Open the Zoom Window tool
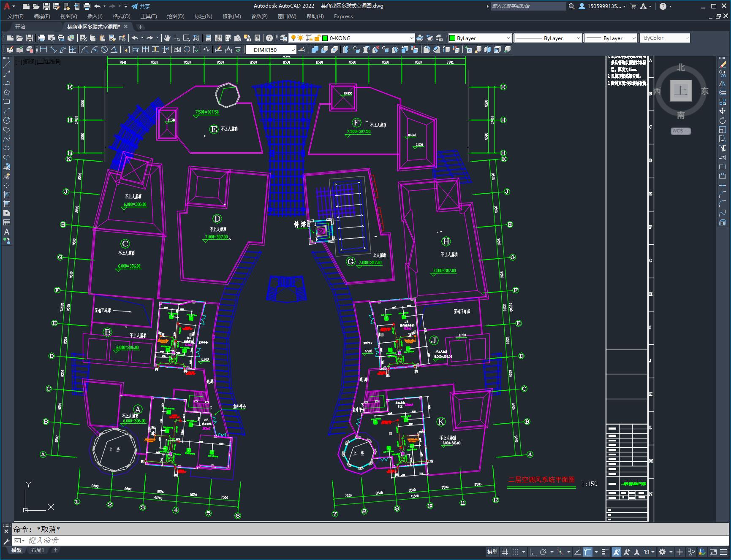This screenshot has width=731, height=560. pyautogui.click(x=187, y=38)
